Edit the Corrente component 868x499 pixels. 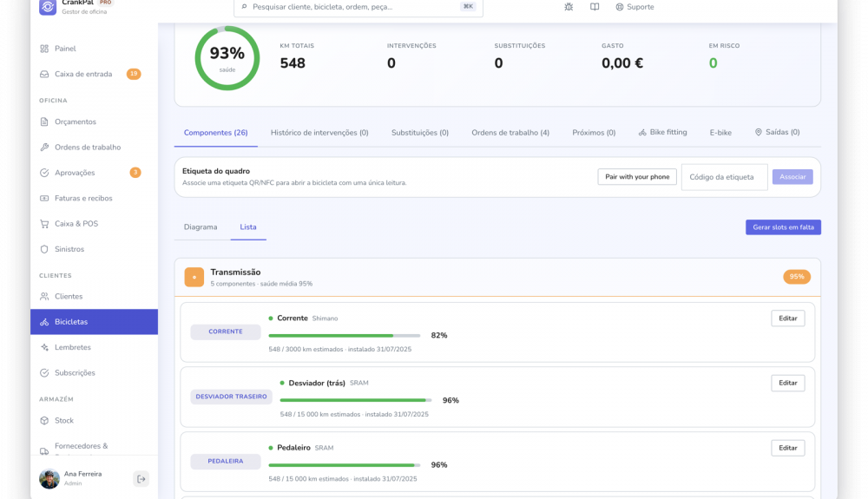coord(788,318)
